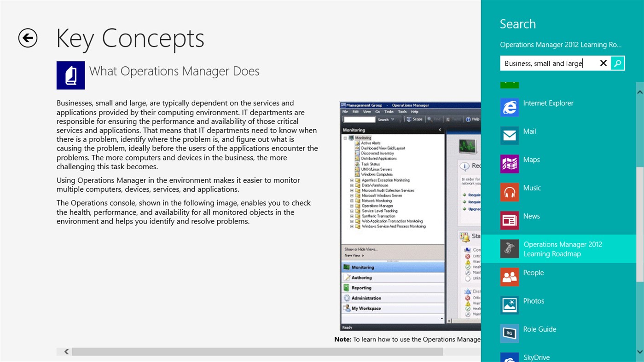This screenshot has width=644, height=362.
Task: Expand the Network Monitoring tree folder
Action: coord(352,200)
